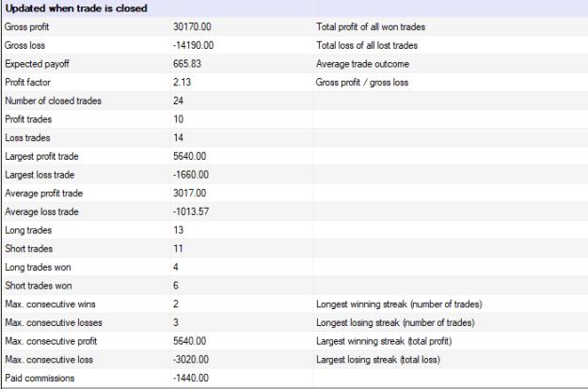Click the Gross loss value -14190.00
588x389 pixels.
tap(193, 45)
